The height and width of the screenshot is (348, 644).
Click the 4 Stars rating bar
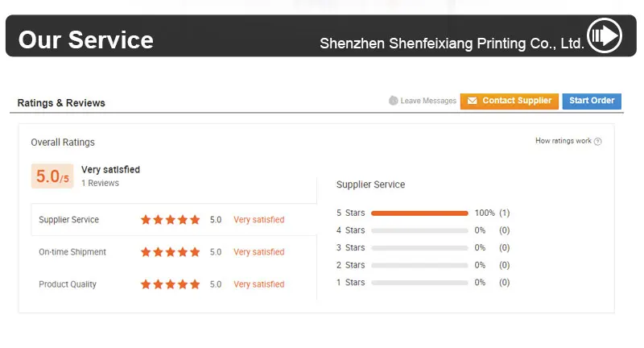[x=419, y=230]
